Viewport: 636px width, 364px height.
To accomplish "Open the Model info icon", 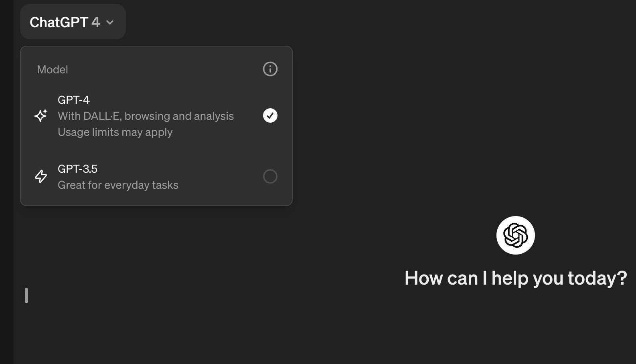I will pos(270,69).
